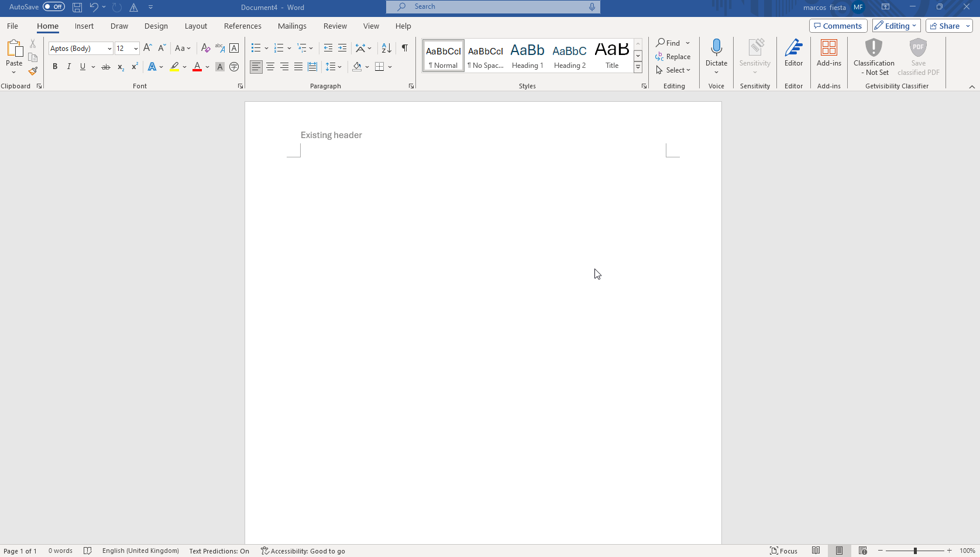Viewport: 980px width, 557px height.
Task: Toggle Print Layout view
Action: pyautogui.click(x=839, y=551)
